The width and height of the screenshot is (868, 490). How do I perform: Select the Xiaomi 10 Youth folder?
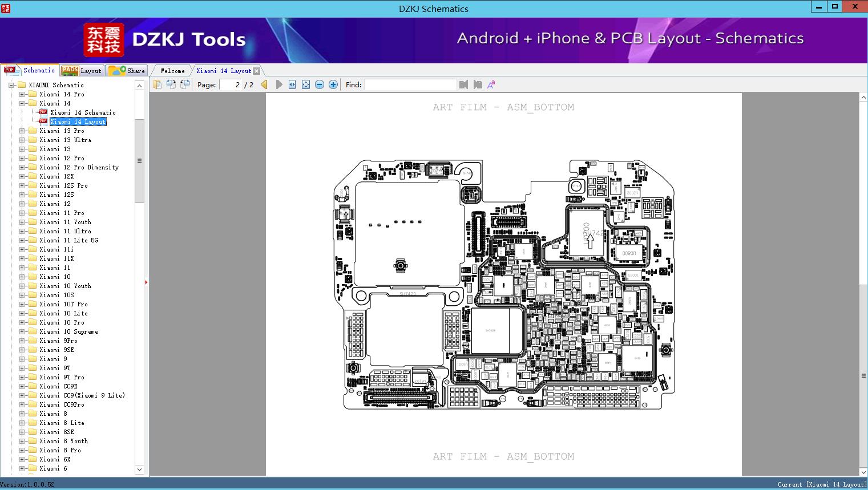[x=65, y=286]
